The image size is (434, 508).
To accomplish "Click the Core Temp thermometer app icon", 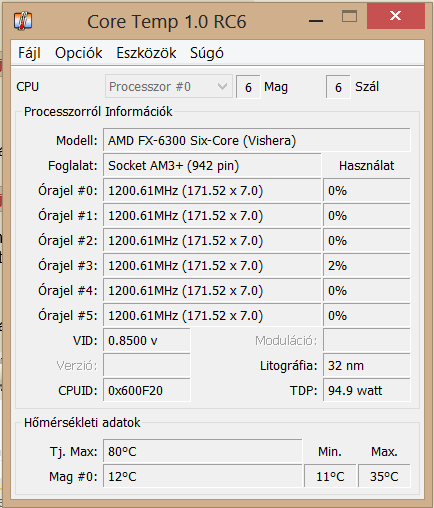I will 23,21.
